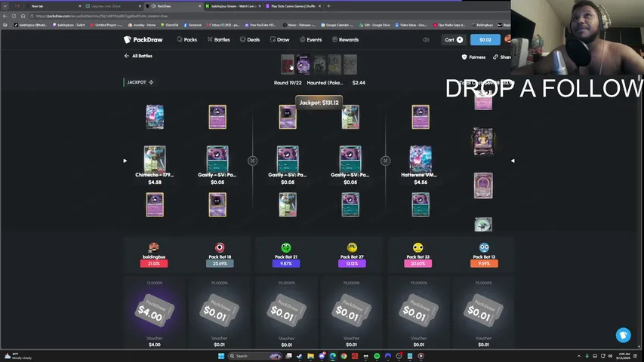Reload the page

coord(14,16)
